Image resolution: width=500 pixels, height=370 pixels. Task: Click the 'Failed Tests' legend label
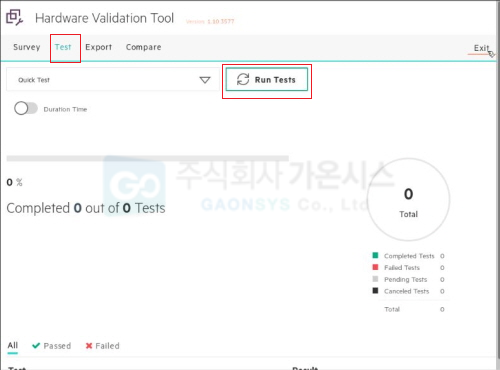pos(402,268)
